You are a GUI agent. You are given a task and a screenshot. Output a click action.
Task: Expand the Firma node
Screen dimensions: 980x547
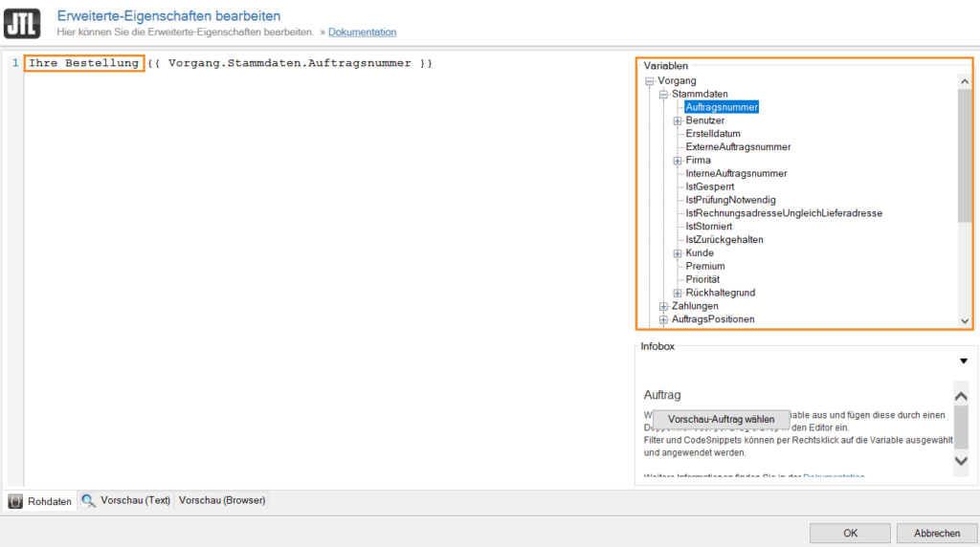coord(678,161)
